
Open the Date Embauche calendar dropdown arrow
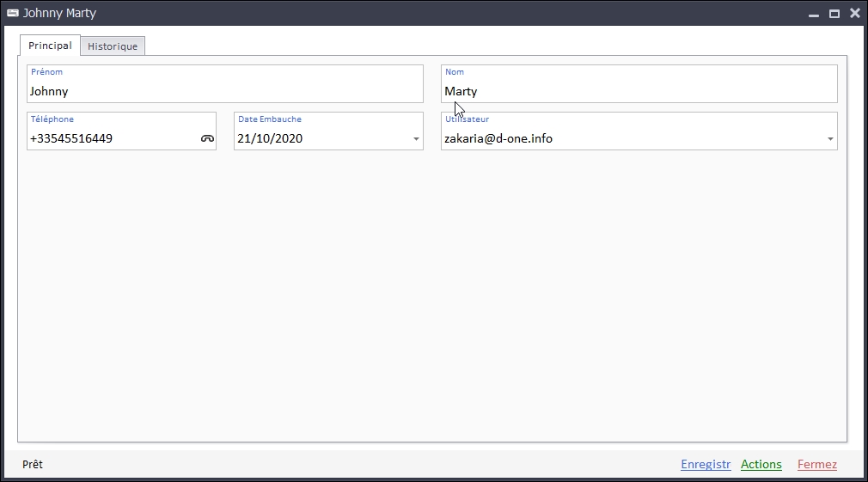pos(416,139)
